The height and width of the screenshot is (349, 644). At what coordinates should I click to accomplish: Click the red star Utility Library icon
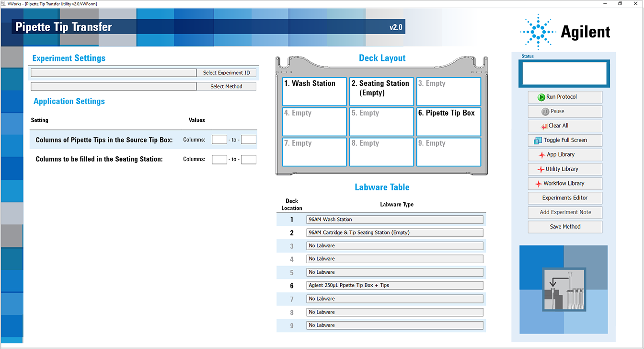pyautogui.click(x=540, y=169)
